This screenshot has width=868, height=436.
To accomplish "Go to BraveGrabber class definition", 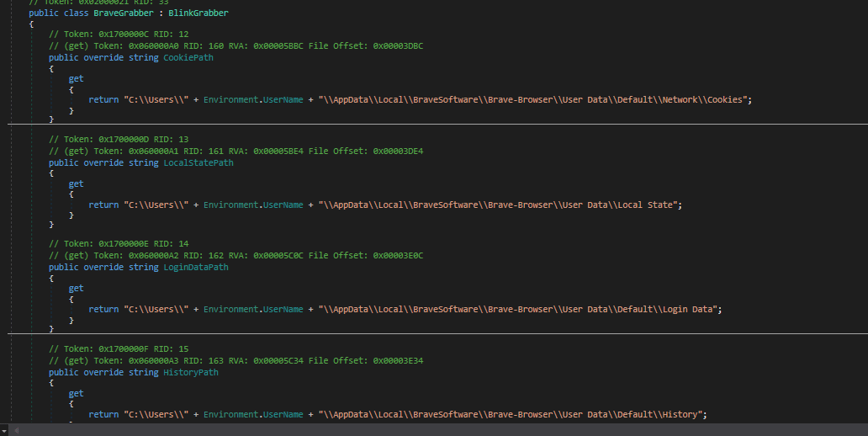I will tap(124, 13).
